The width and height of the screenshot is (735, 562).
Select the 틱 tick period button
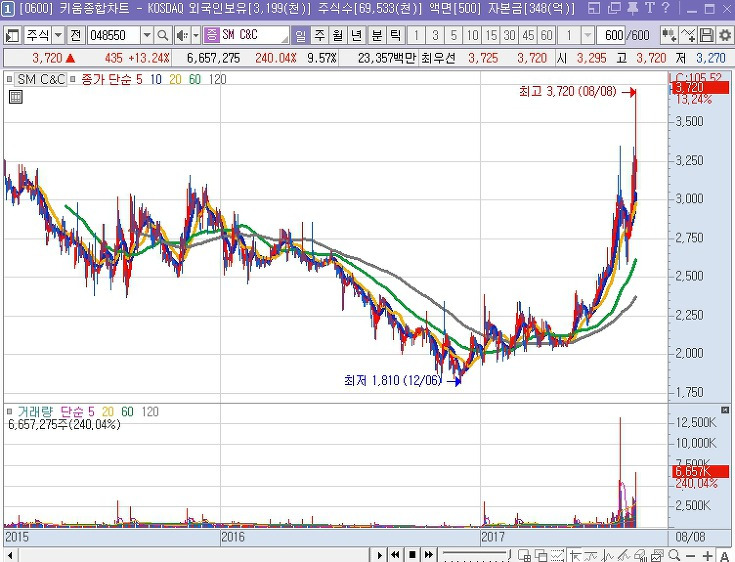[396, 35]
